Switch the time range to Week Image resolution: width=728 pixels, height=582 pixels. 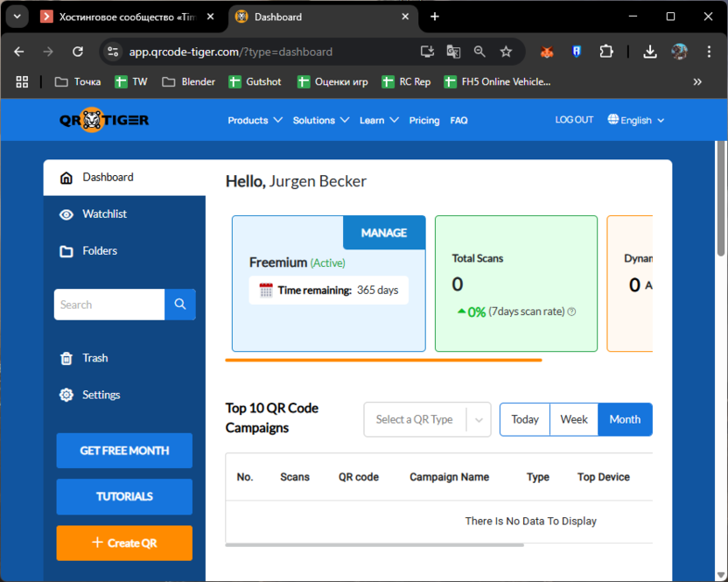coord(574,419)
